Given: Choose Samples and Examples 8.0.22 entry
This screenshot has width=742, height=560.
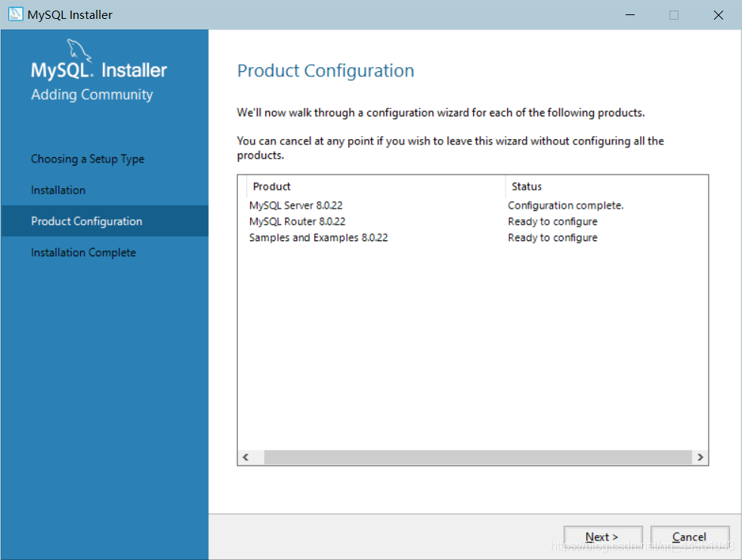Looking at the screenshot, I should (318, 237).
